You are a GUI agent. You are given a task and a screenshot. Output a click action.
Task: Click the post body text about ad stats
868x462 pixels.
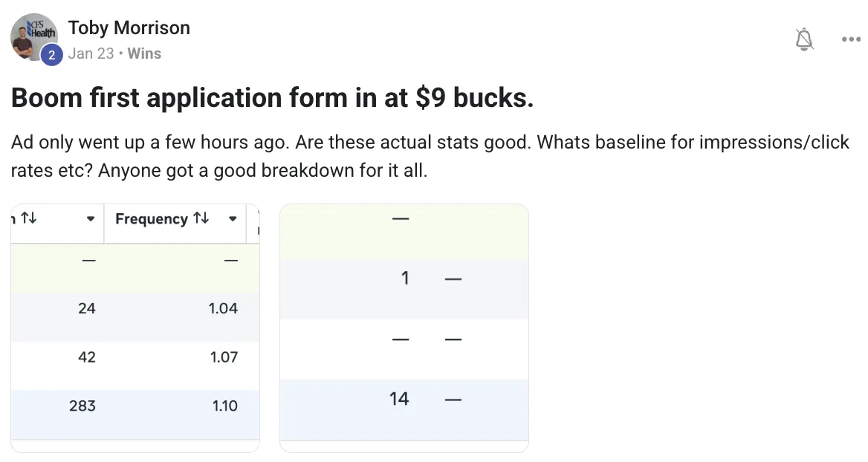click(x=430, y=156)
